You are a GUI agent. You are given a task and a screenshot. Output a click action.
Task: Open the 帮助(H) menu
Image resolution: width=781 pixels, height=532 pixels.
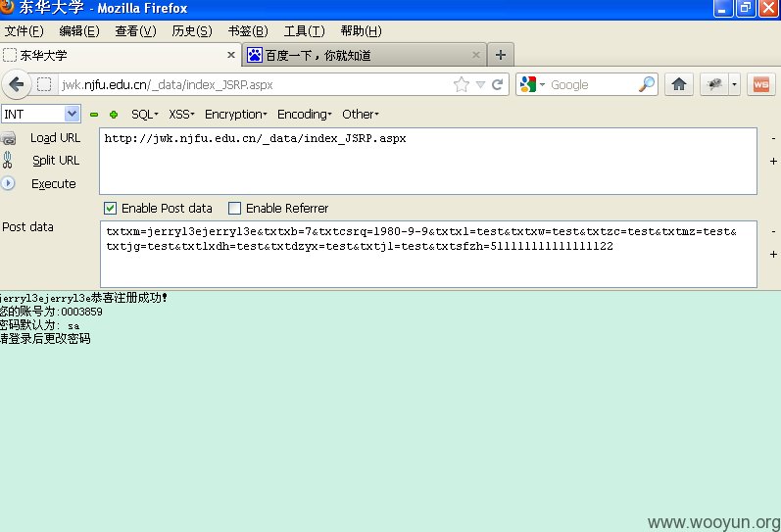coord(362,31)
